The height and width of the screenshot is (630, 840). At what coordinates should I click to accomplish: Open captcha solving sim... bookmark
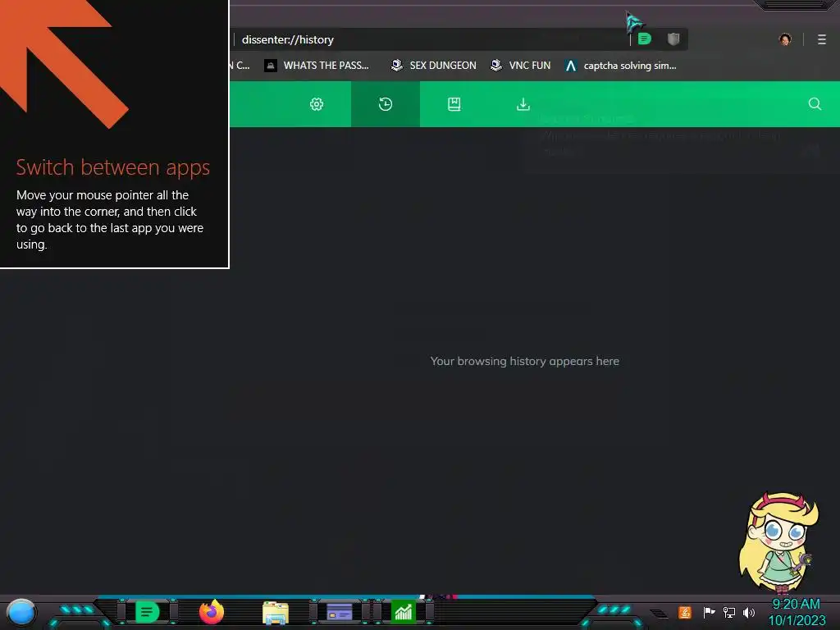coord(621,66)
